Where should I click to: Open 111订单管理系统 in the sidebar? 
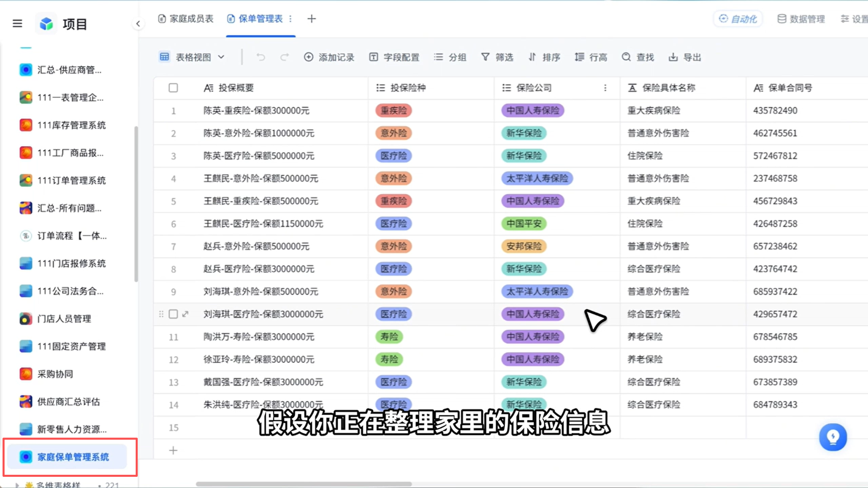coord(63,180)
